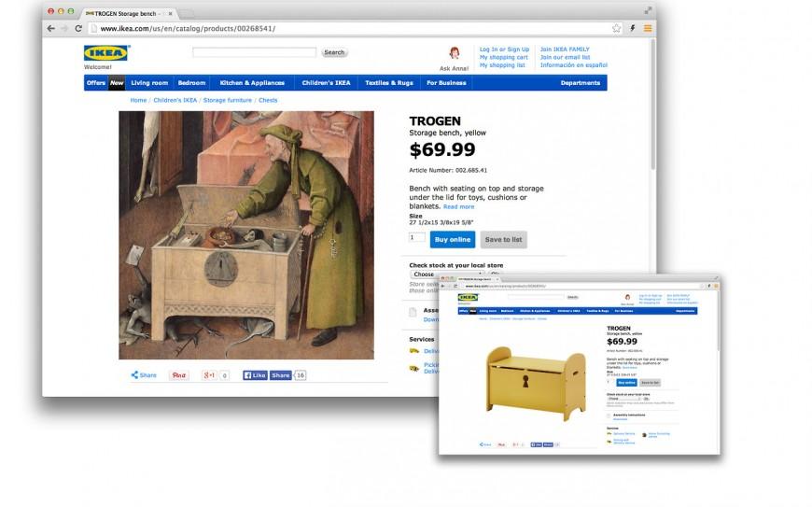Click the lightning bolt extension icon
Image resolution: width=812 pixels, height=507 pixels.
click(632, 29)
